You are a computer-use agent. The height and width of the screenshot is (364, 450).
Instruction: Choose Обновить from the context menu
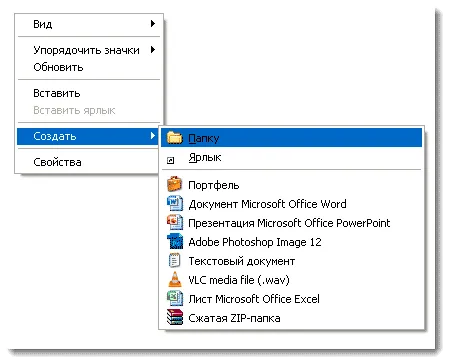point(89,67)
